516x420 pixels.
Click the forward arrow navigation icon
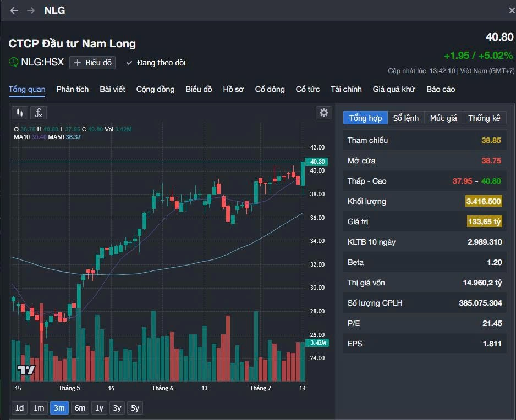(x=32, y=10)
